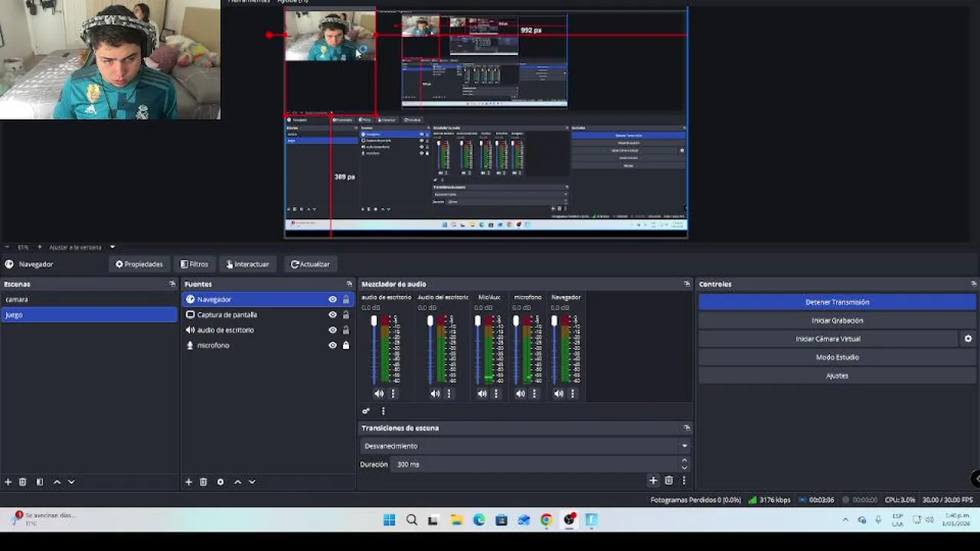Mute the audio de escritorio mixer channel
This screenshot has width=980, height=551.
tap(379, 393)
